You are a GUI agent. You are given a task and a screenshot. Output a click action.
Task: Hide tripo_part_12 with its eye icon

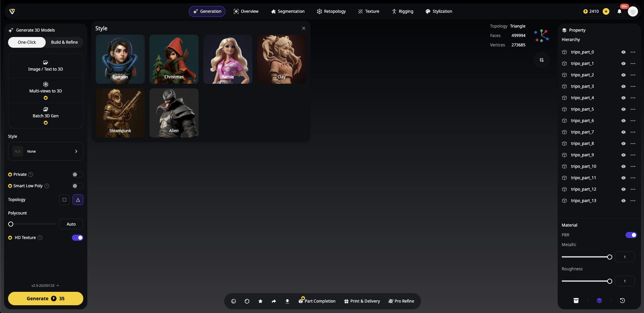click(624, 189)
